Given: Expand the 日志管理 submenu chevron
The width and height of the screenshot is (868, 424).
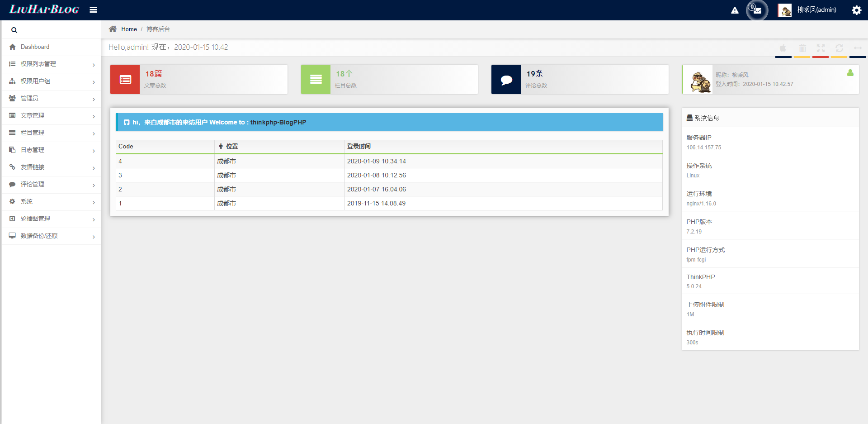Looking at the screenshot, I should (x=94, y=151).
